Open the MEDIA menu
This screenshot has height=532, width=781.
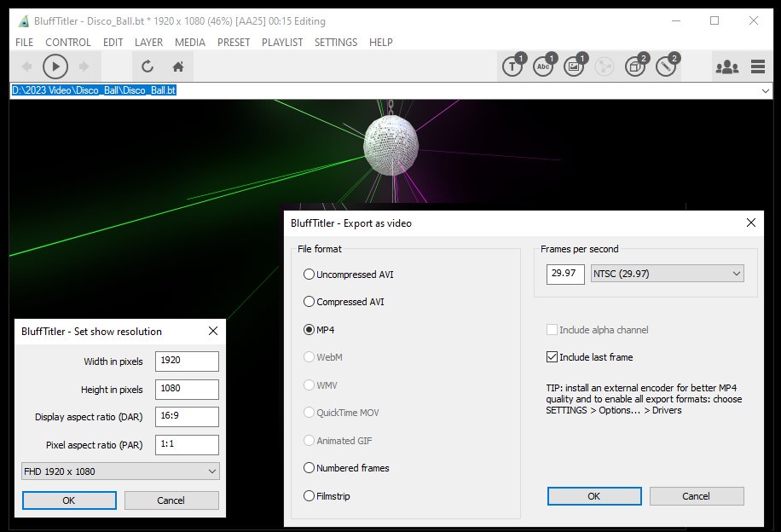tap(190, 43)
